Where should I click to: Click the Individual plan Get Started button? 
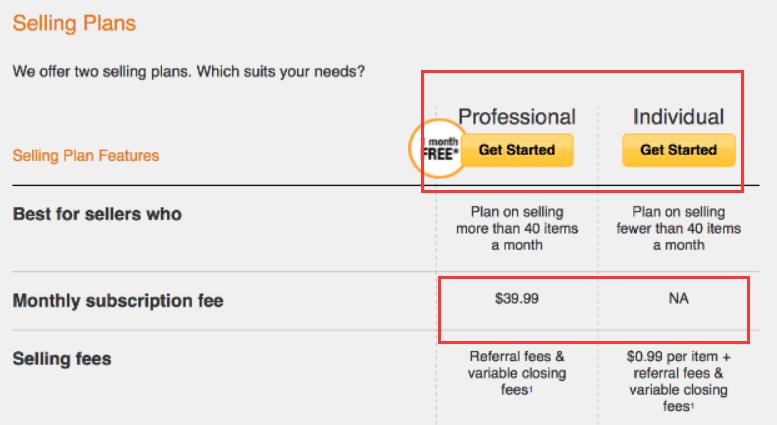click(x=678, y=150)
